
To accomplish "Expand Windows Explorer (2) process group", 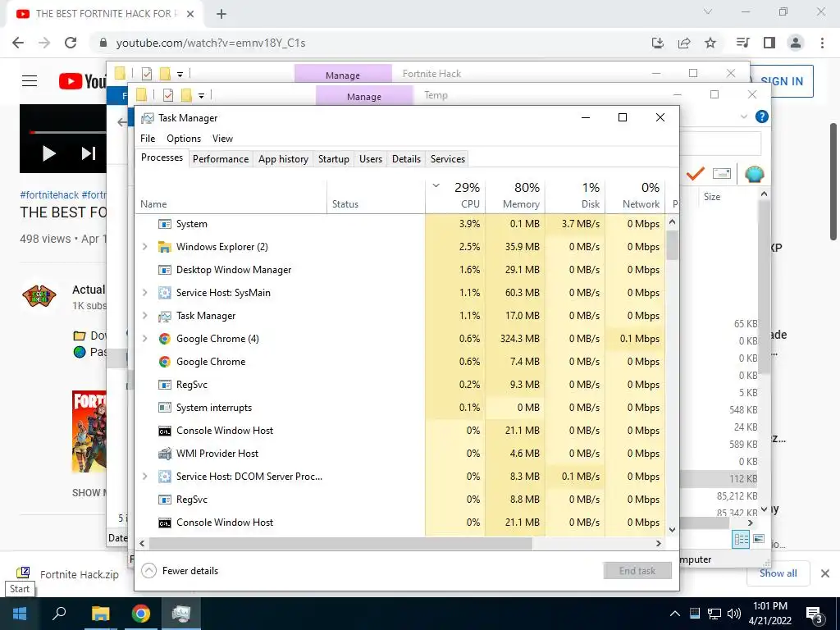I will (x=144, y=247).
